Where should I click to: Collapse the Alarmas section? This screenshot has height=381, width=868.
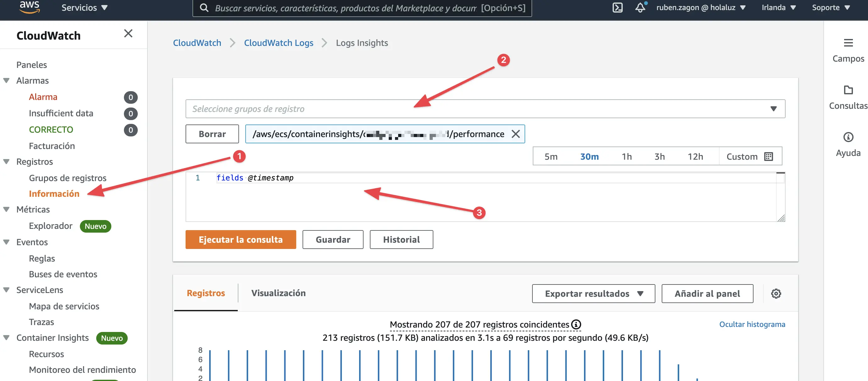(6, 80)
